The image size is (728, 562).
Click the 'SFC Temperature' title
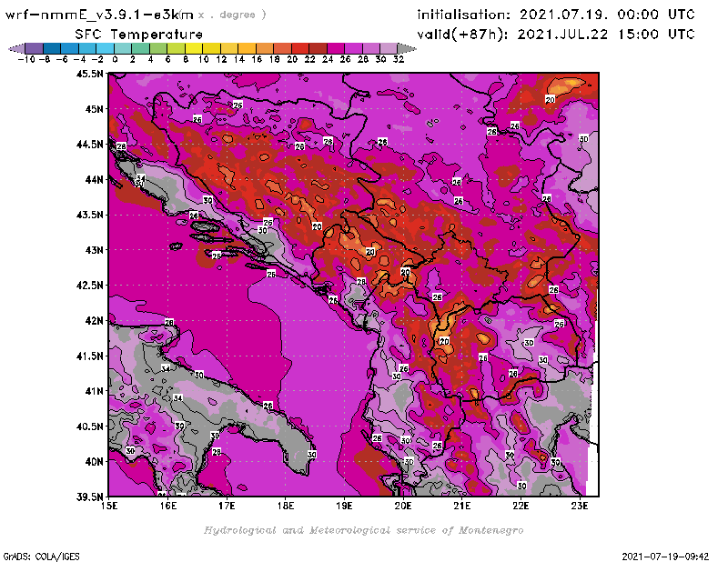point(139,35)
